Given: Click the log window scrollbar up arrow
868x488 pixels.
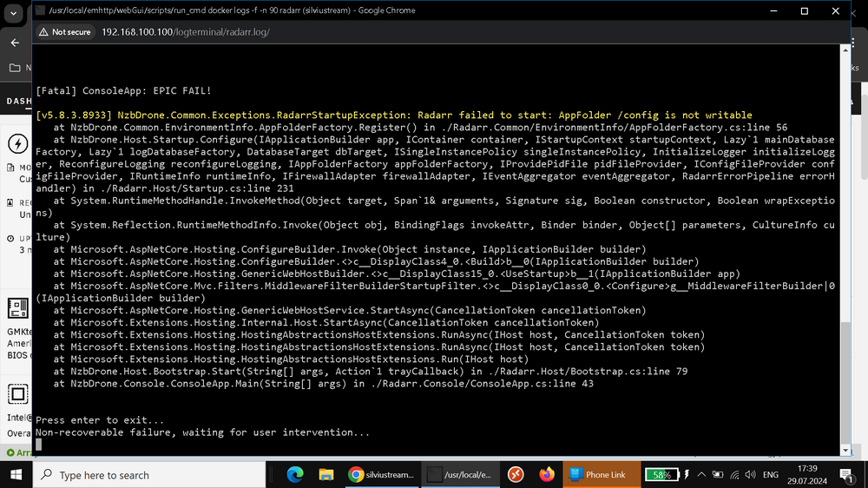Looking at the screenshot, I should (x=845, y=49).
